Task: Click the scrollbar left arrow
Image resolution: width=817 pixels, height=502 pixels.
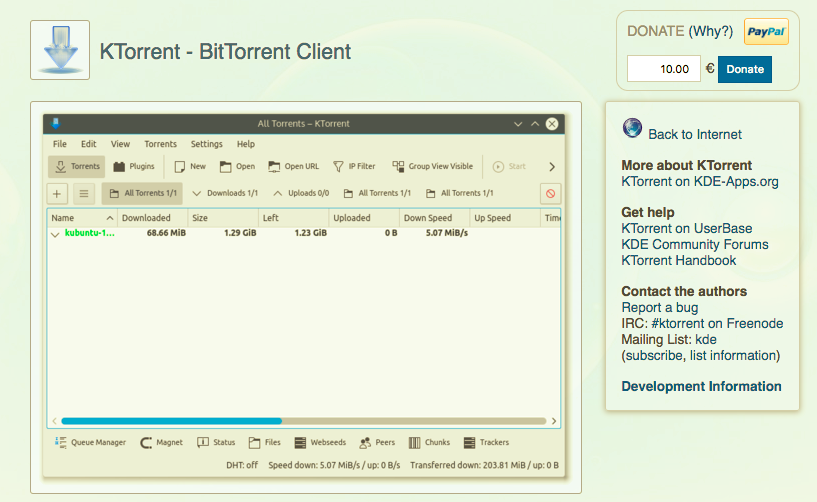Action: [54, 421]
